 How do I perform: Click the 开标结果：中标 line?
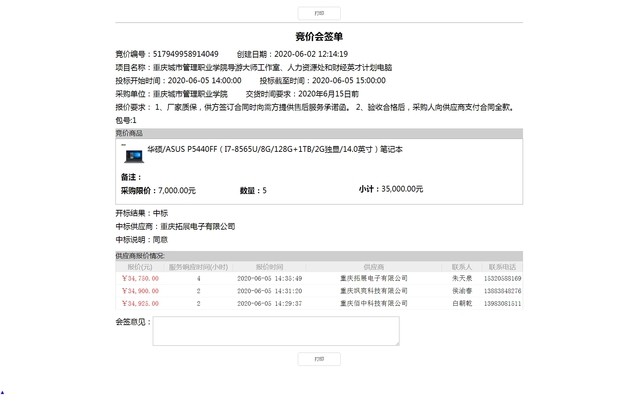coord(142,213)
